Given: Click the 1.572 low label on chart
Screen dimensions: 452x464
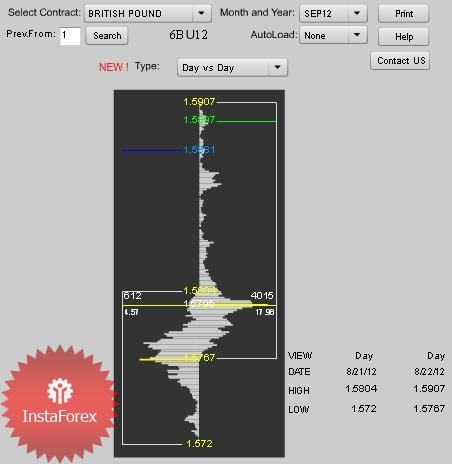Looking at the screenshot, I should [x=199, y=443].
